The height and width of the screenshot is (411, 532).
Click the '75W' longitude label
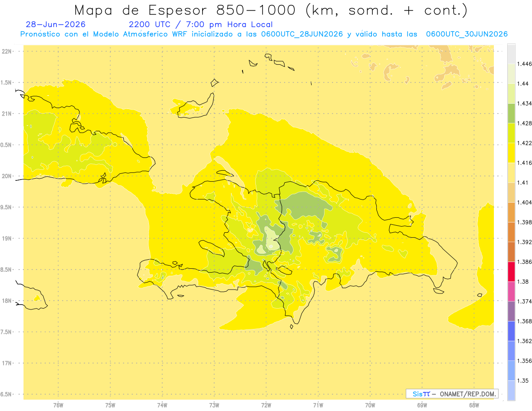click(x=110, y=406)
